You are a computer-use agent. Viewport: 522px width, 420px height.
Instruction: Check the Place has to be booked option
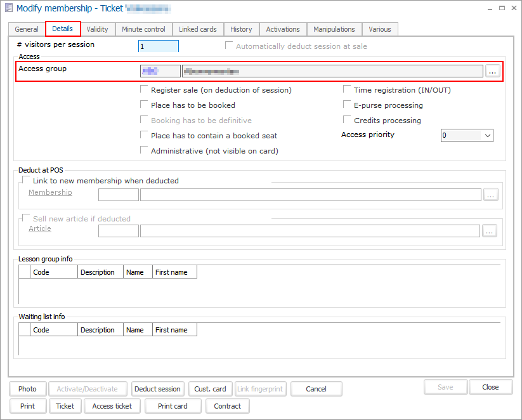point(145,105)
